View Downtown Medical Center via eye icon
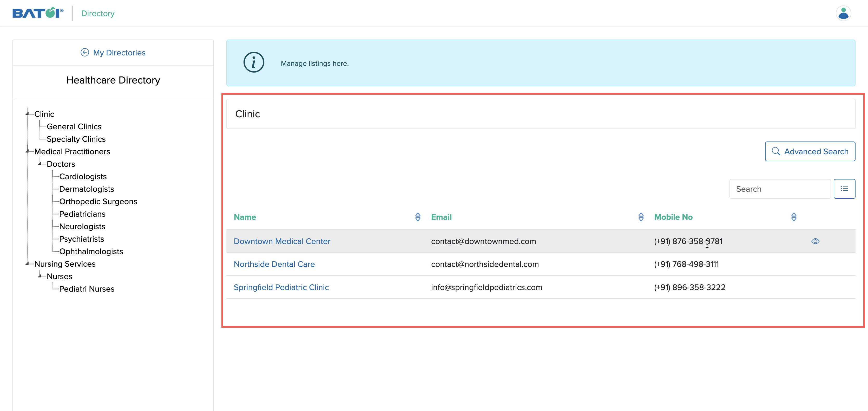Image resolution: width=868 pixels, height=411 pixels. coord(815,241)
